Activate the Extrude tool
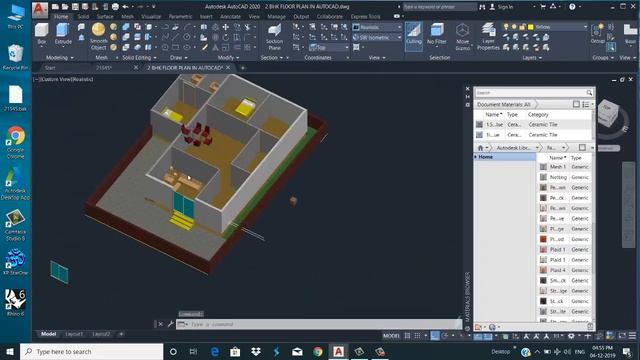640x360 pixels. coord(63,34)
